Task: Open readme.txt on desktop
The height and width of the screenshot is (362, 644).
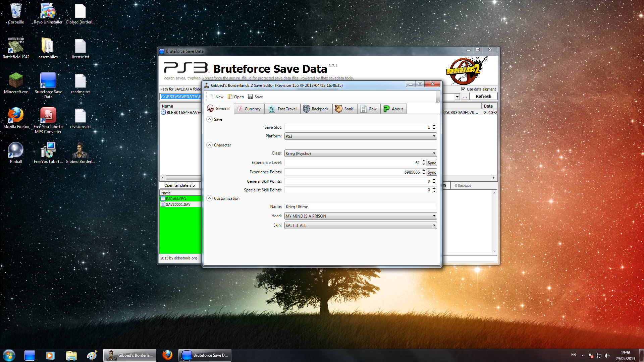Action: (80, 83)
